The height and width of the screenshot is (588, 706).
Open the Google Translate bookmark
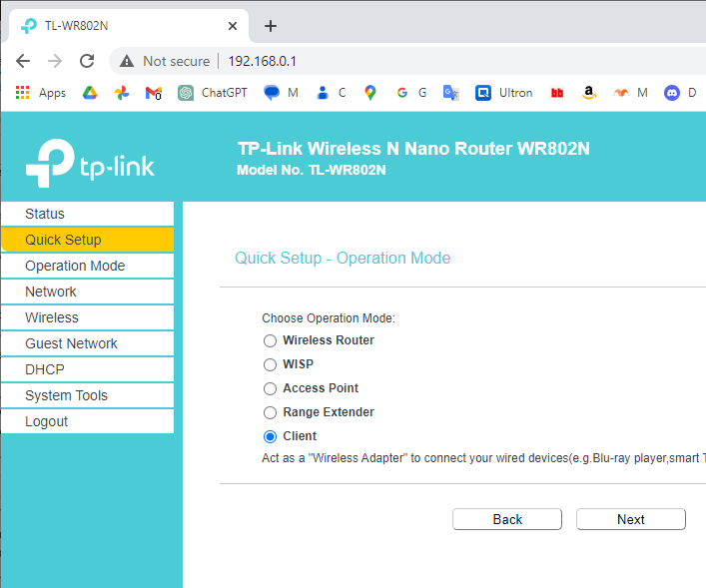(450, 93)
